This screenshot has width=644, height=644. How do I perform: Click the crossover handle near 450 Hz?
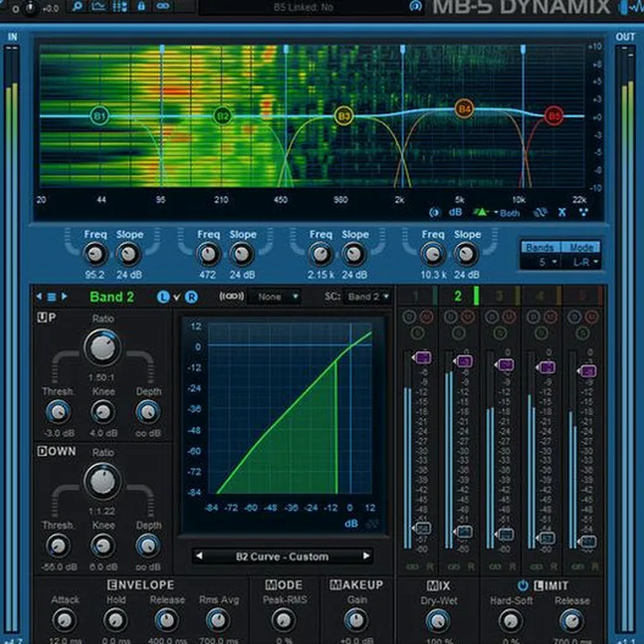pos(286,49)
